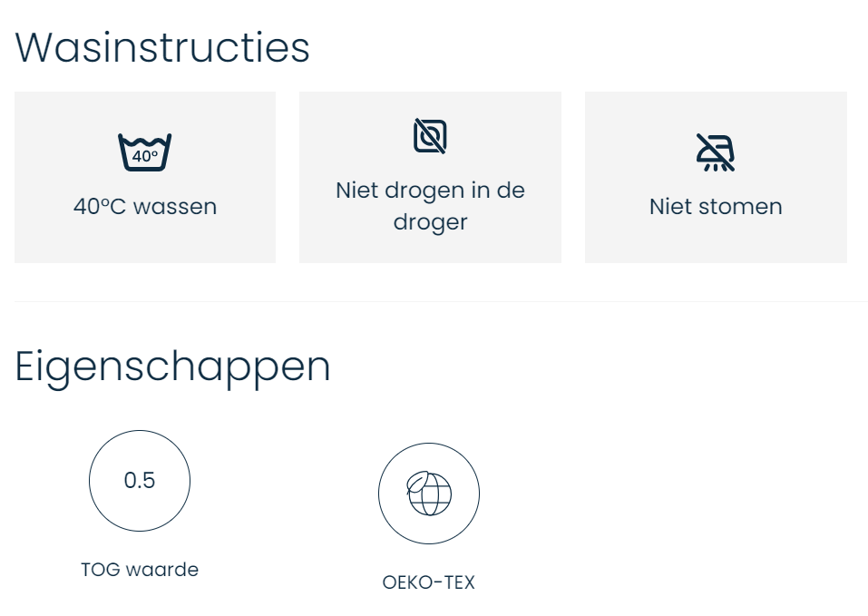Click the word 'droger' on second line
The height and width of the screenshot is (616, 868).
click(x=430, y=222)
